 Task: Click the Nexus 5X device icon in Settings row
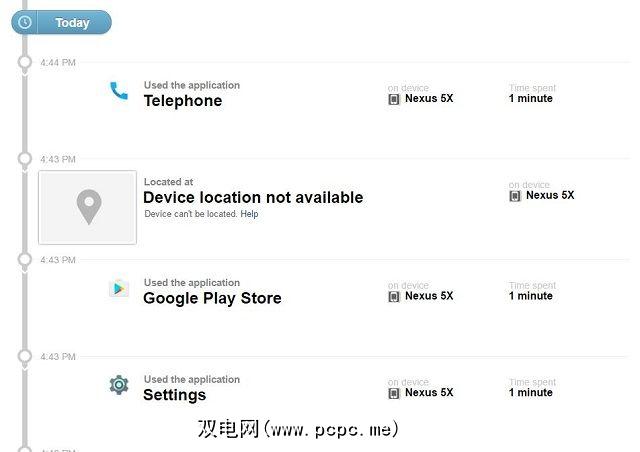click(x=394, y=393)
